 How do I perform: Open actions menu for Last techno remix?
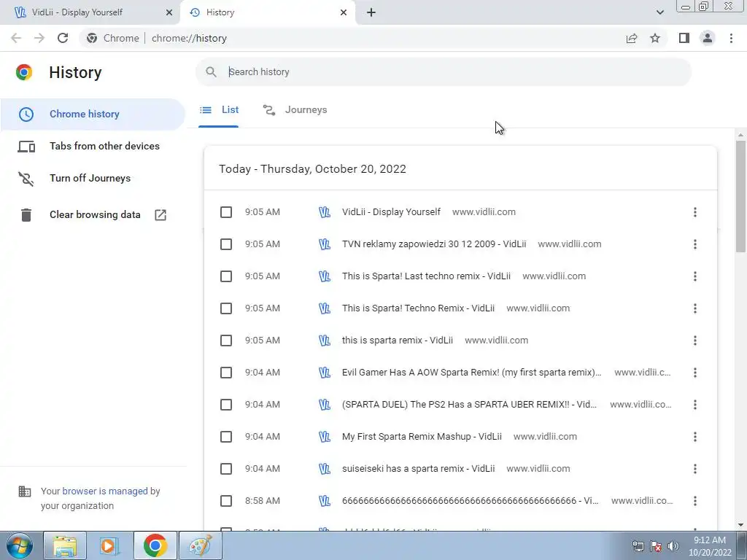pyautogui.click(x=695, y=276)
